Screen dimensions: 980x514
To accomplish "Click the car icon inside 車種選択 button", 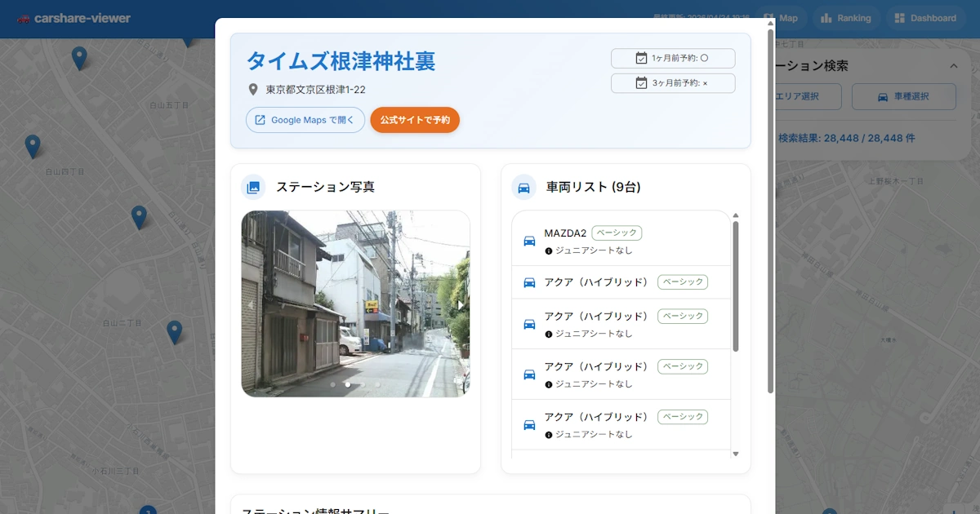I will pos(883,96).
